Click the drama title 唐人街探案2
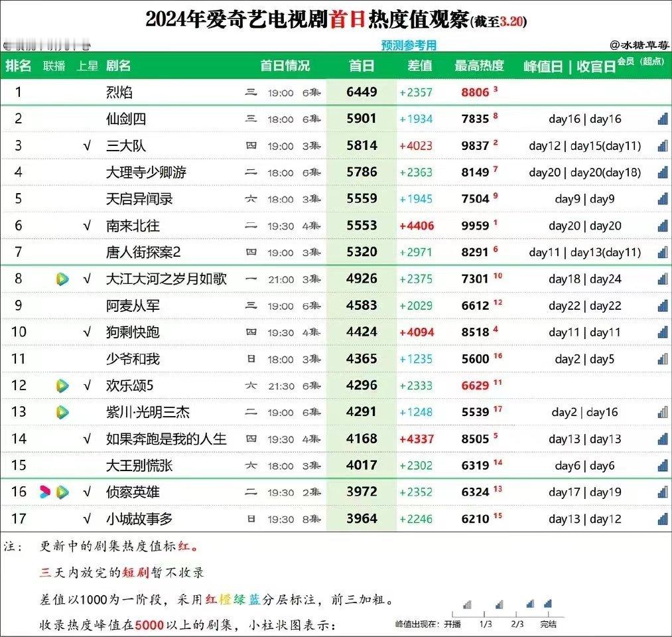Image resolution: width=672 pixels, height=637 pixels. click(x=143, y=252)
